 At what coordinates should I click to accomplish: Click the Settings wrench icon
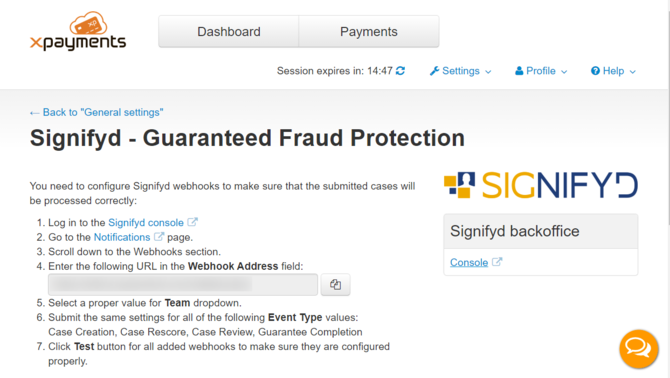435,71
